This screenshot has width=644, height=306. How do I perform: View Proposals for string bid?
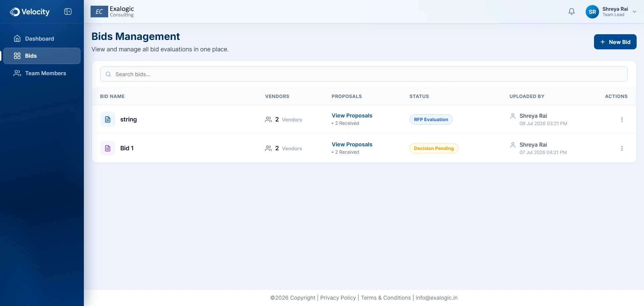pyautogui.click(x=352, y=115)
